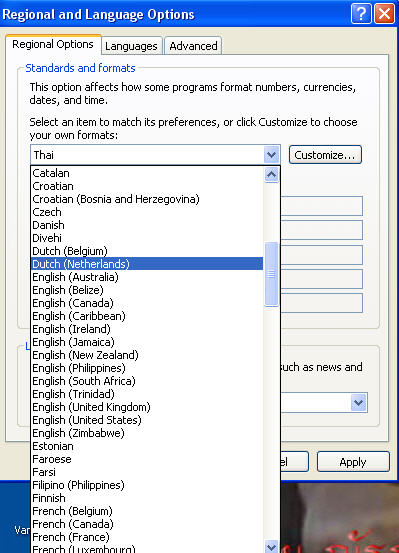The width and height of the screenshot is (399, 553).
Task: Select Catalan at top of list
Action: click(x=51, y=173)
